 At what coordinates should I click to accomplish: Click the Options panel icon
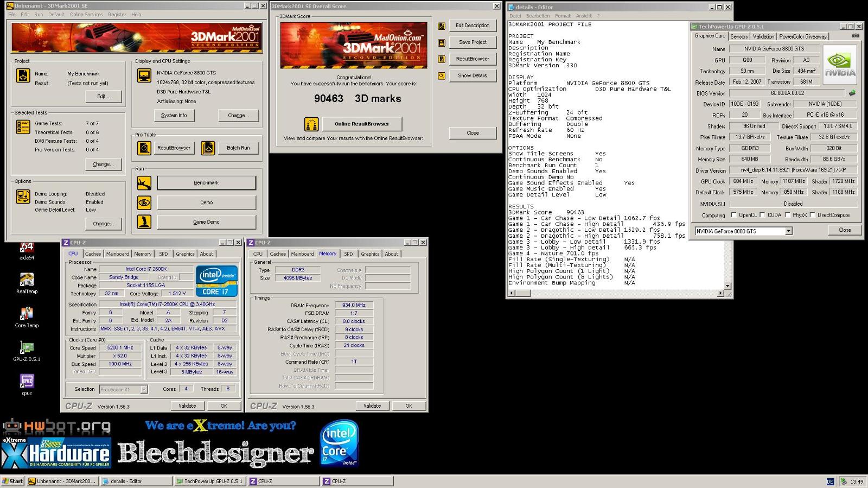click(x=23, y=197)
